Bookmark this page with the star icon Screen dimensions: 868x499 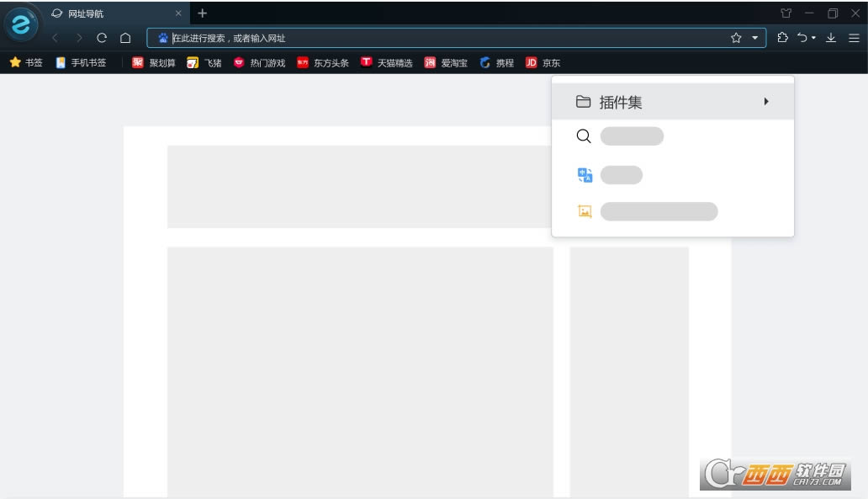pos(736,38)
